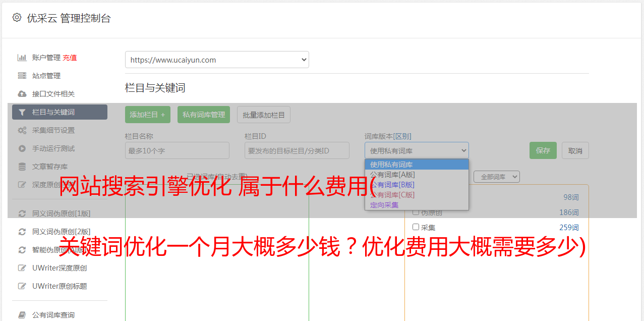Click the play icon for 手动运行测试

[x=22, y=148]
